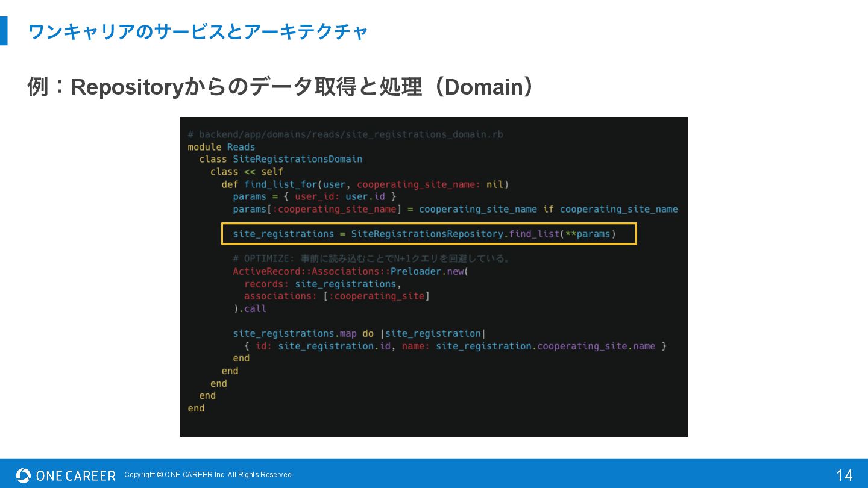Select 'class SiteRegistrationsDomain' line
This screenshot has width=868, height=488.
pos(281,159)
